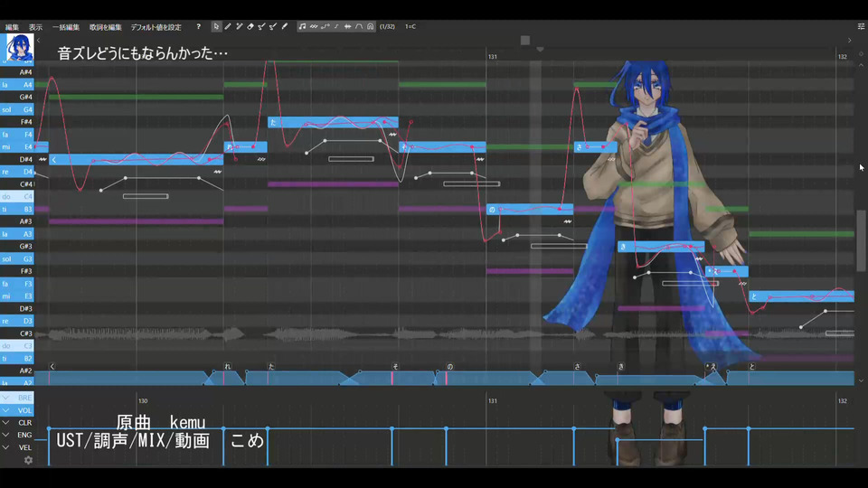Click the F3 piano key

(17, 284)
